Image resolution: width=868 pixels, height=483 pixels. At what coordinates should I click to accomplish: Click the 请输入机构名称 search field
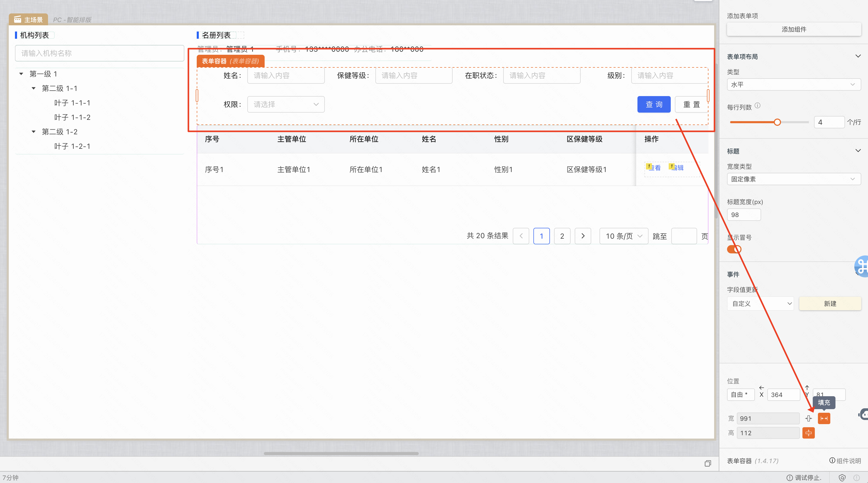point(99,53)
